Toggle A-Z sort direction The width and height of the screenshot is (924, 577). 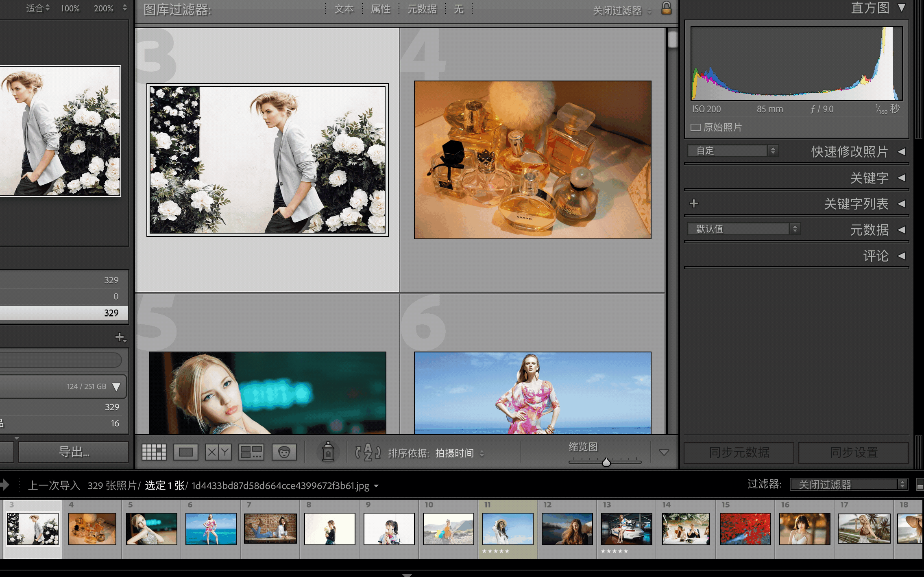coord(368,452)
